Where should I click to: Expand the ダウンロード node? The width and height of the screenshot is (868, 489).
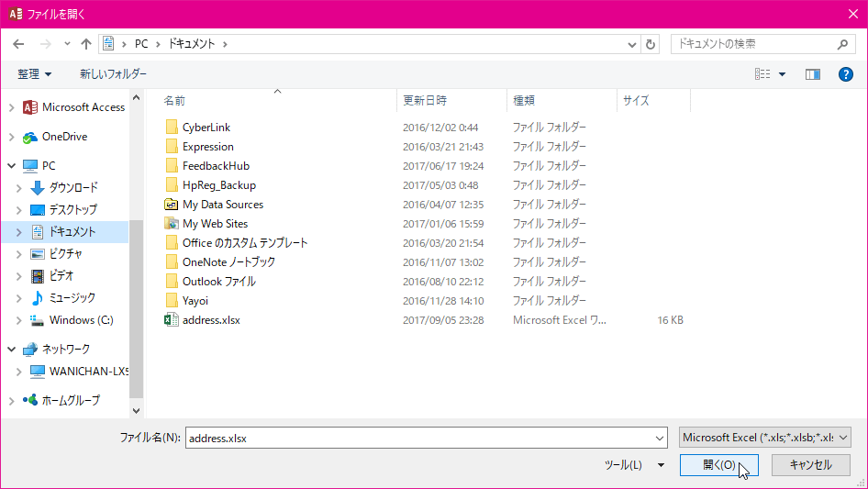tap(19, 188)
